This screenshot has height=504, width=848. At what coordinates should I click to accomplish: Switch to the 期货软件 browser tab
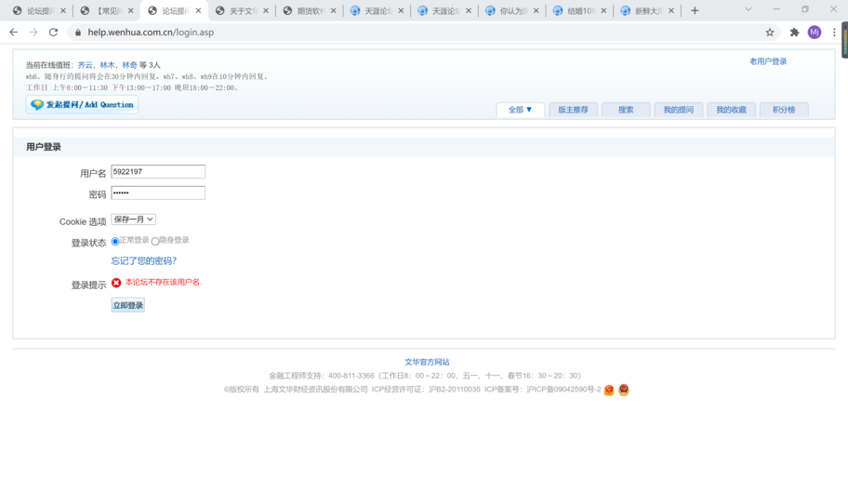[x=309, y=10]
